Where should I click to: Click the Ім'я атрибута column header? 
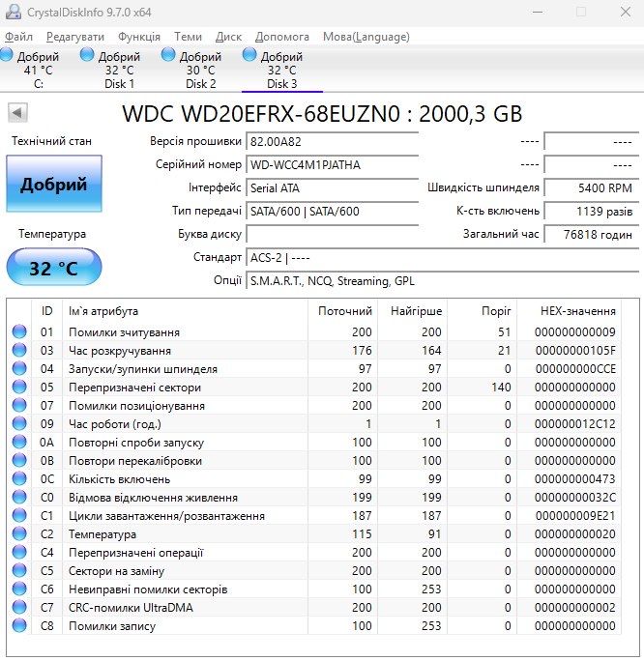click(x=185, y=311)
